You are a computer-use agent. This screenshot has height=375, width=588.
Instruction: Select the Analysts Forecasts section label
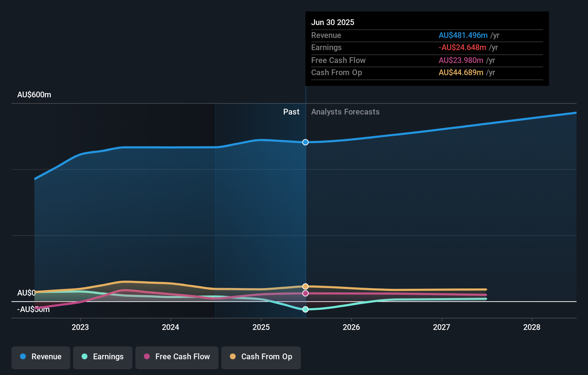pyautogui.click(x=345, y=112)
